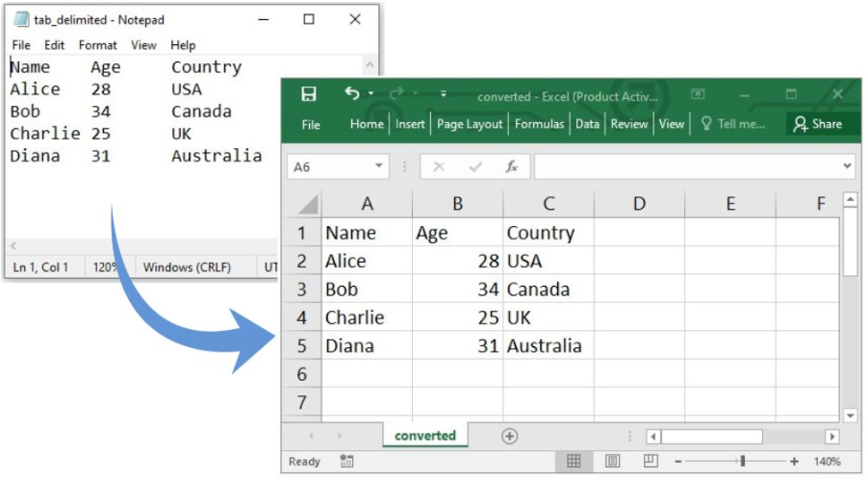Open Customize Quick Access Toolbar dropdown

tap(444, 94)
